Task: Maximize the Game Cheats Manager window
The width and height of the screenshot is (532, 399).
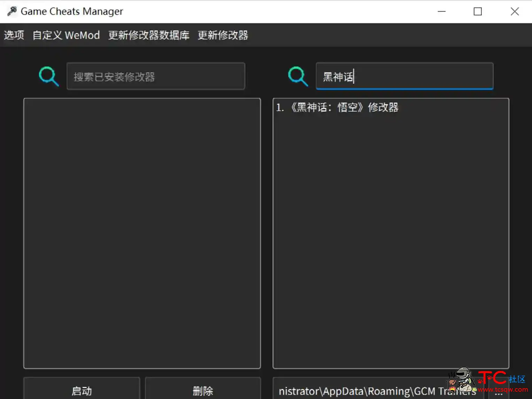Action: pos(478,11)
